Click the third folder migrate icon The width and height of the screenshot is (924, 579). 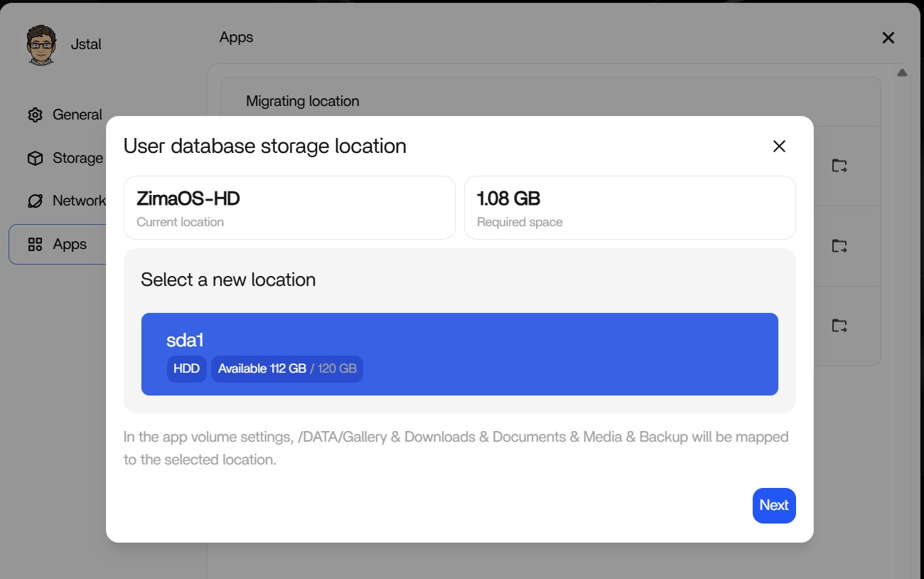839,326
